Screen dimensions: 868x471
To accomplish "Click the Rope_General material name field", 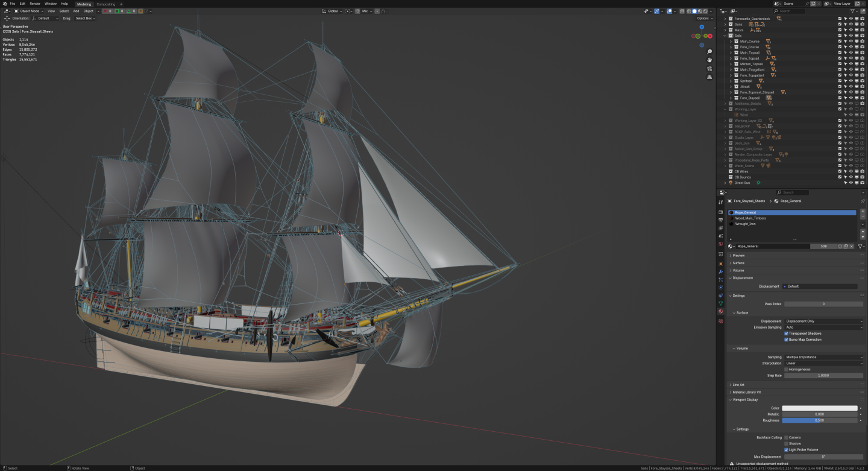I will [773, 246].
